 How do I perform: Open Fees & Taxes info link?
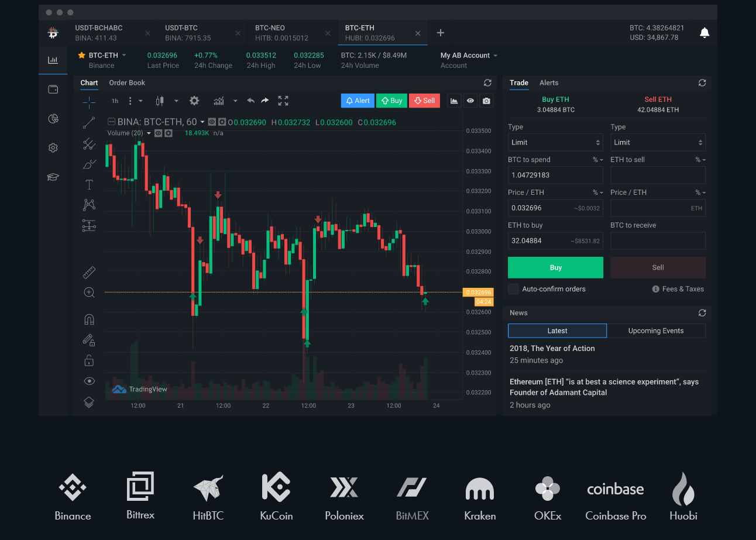(678, 289)
